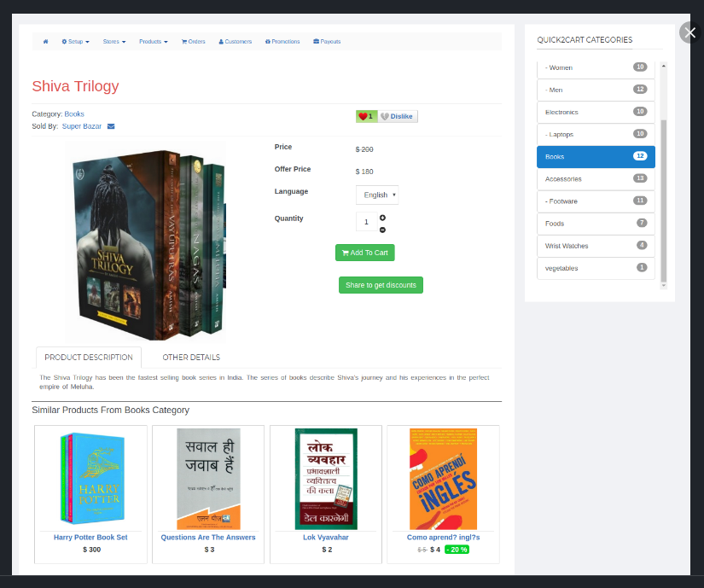Viewport: 704px width, 588px height.
Task: Select the Electronics category
Action: point(596,112)
